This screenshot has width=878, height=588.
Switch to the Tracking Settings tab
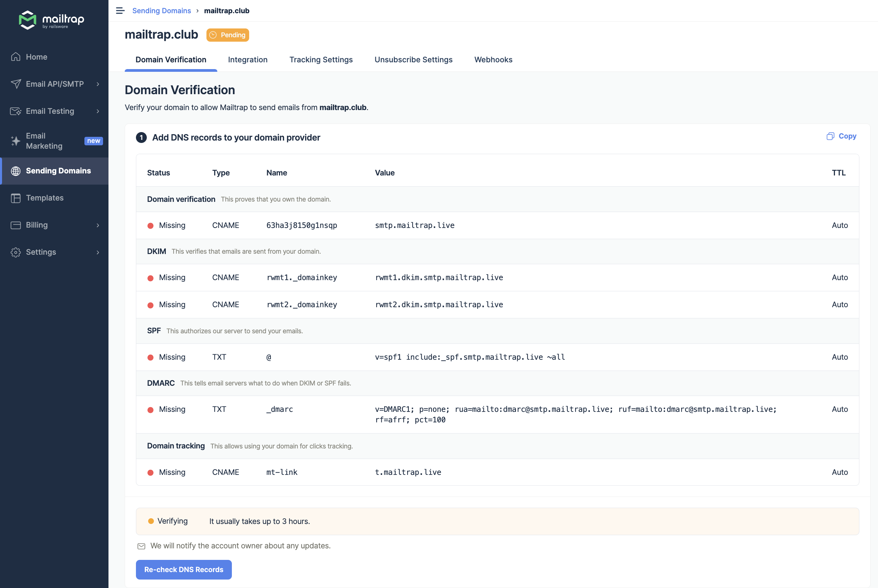320,60
